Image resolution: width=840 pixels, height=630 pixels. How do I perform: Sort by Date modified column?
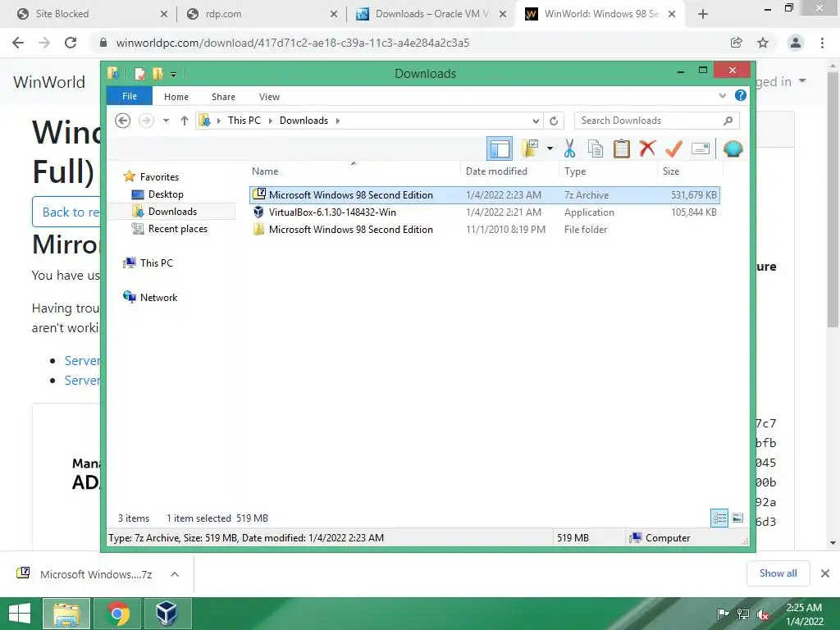point(509,171)
